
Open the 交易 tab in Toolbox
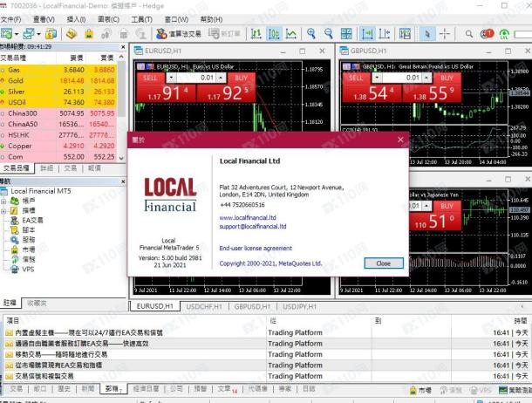(16, 389)
